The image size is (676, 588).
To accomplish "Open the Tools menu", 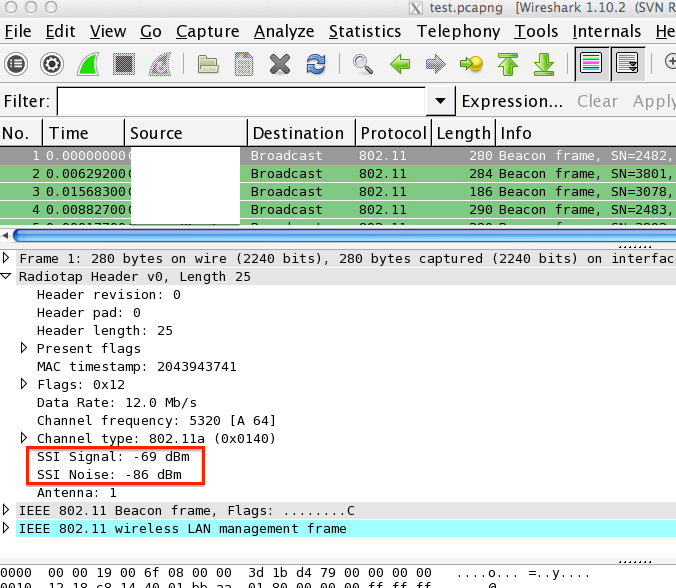I will [536, 31].
